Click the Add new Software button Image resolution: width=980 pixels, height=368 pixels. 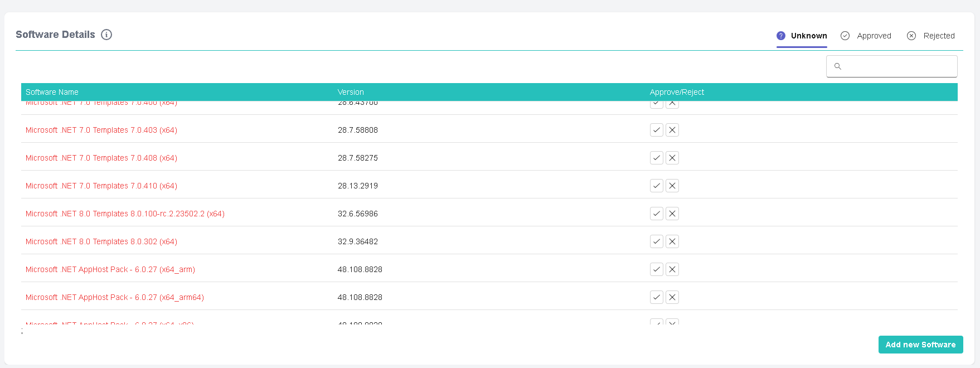coord(920,345)
